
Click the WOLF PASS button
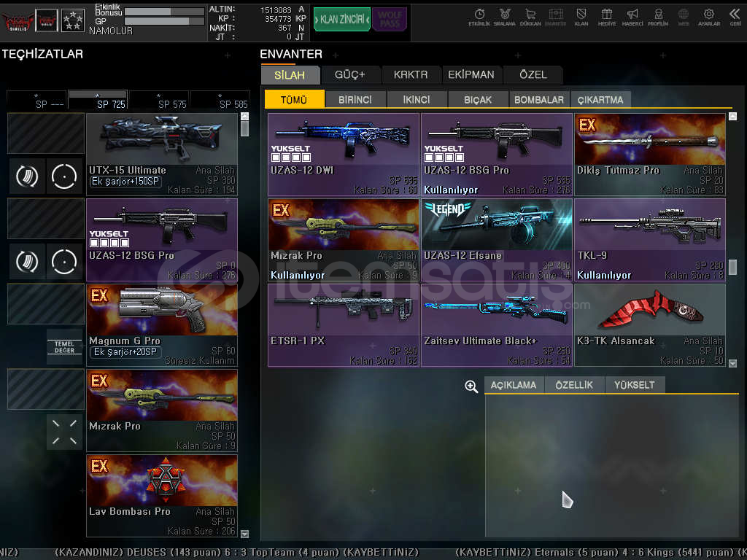[x=390, y=19]
